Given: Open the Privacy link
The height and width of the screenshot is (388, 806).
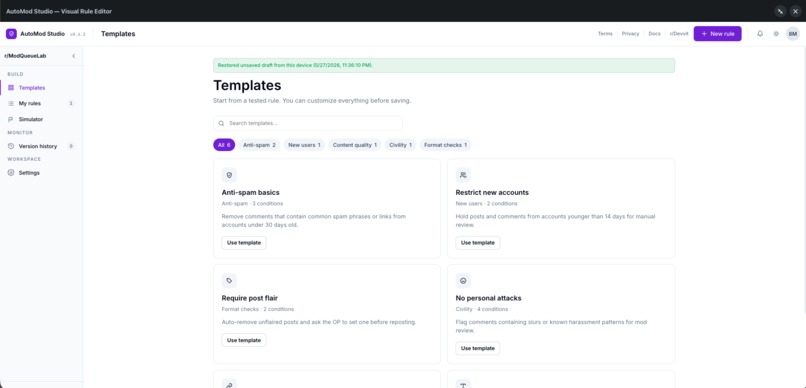Looking at the screenshot, I should 630,34.
